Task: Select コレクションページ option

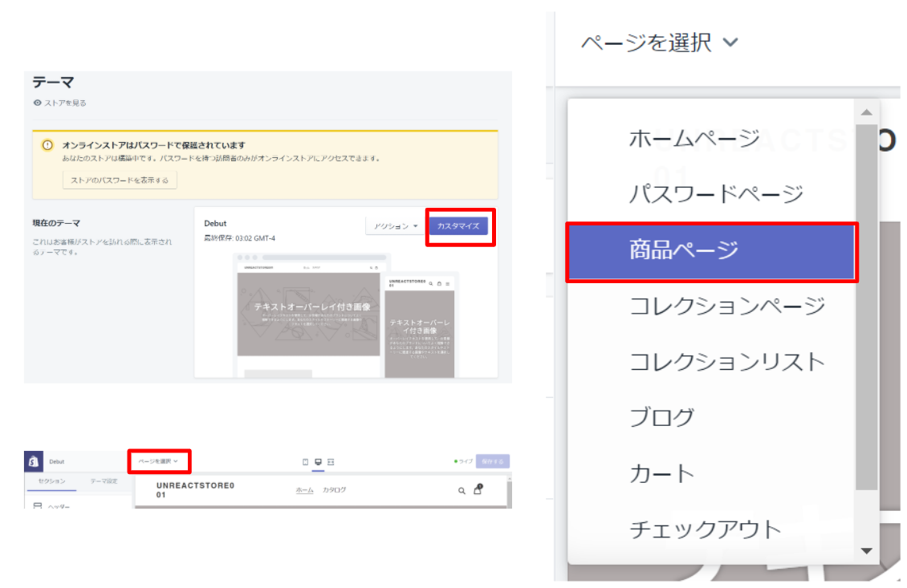Action: coord(727,306)
